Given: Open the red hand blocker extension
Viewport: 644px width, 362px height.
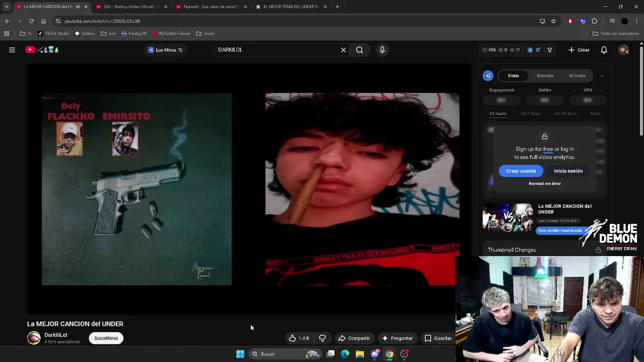Looking at the screenshot, I should [x=570, y=21].
